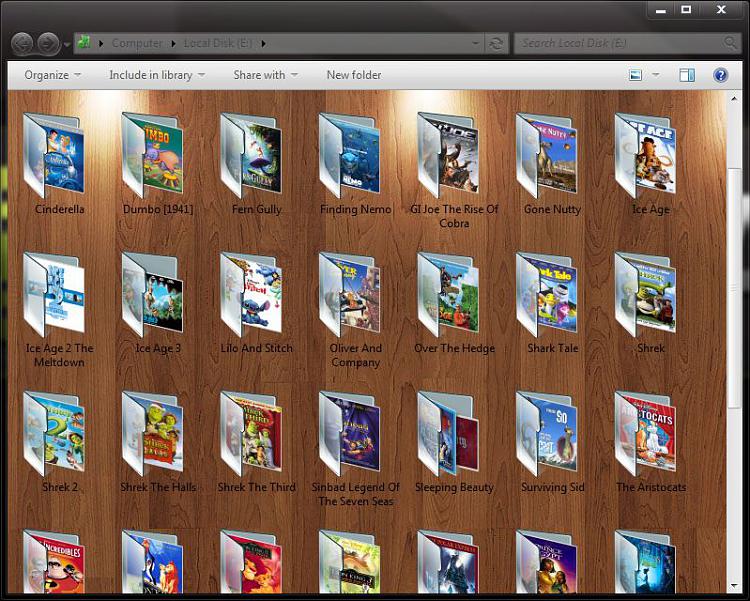Expand the address bar history dropdown
This screenshot has width=750, height=601.
click(x=475, y=43)
